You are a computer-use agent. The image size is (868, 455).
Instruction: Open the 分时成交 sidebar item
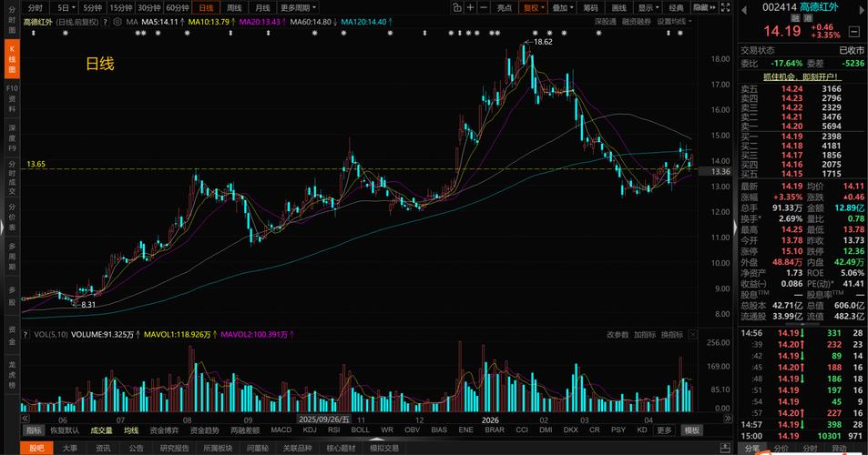pos(12,177)
